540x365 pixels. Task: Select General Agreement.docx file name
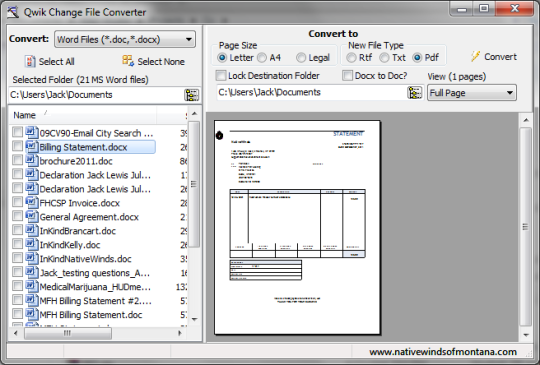89,217
